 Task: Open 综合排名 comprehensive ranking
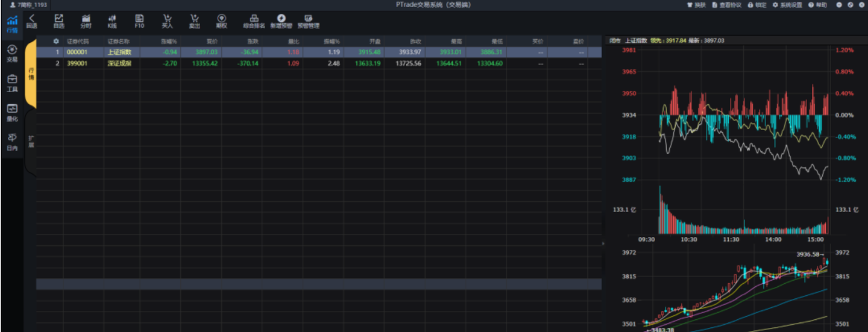[254, 21]
